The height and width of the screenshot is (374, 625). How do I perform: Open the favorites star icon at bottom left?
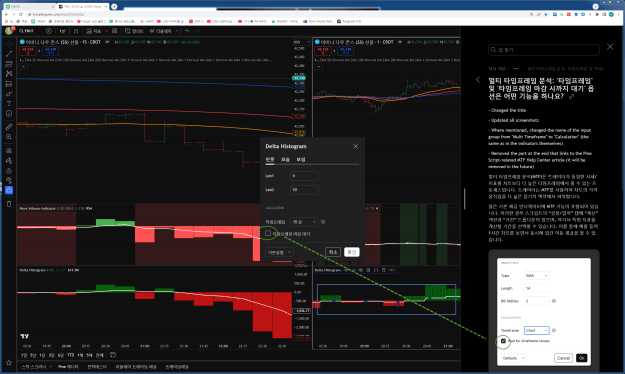click(x=9, y=363)
